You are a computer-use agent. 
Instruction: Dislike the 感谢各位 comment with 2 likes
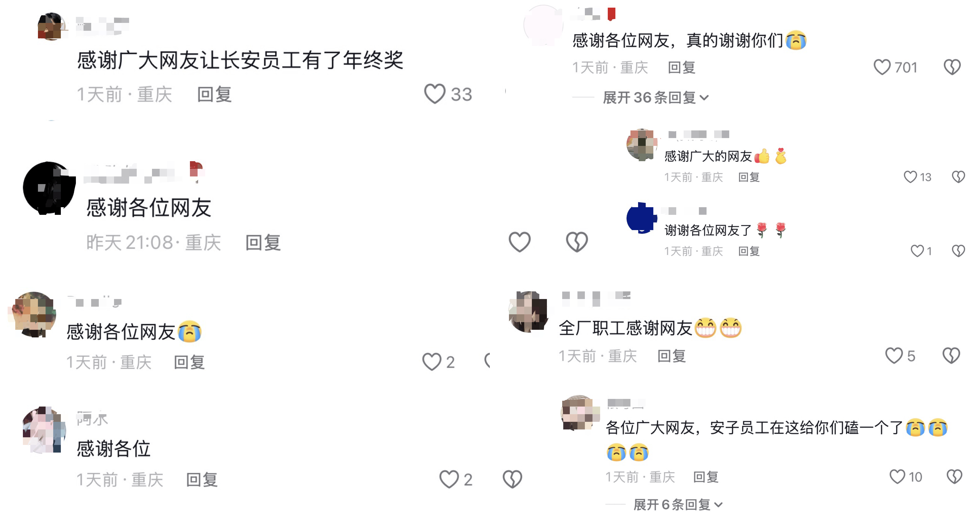pos(512,479)
